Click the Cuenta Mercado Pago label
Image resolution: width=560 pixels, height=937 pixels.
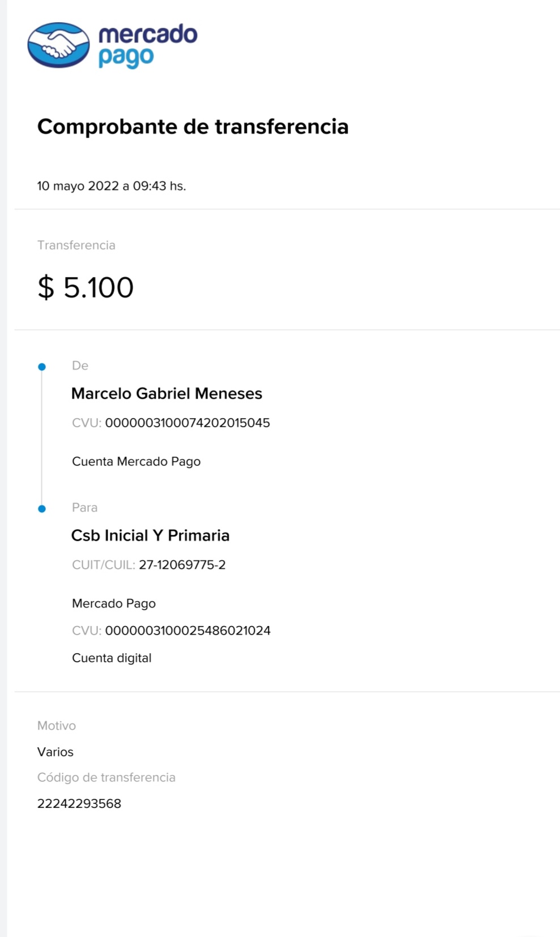136,462
